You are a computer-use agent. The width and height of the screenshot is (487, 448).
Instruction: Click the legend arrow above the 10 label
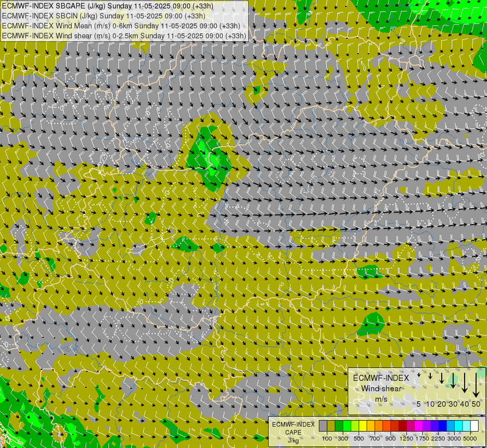430,376
